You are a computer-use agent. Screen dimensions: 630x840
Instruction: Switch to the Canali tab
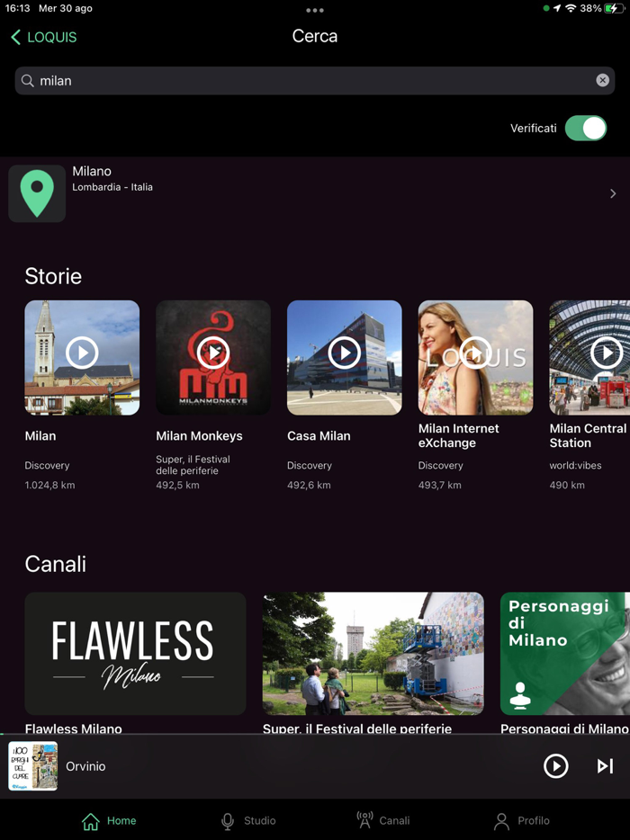383,821
